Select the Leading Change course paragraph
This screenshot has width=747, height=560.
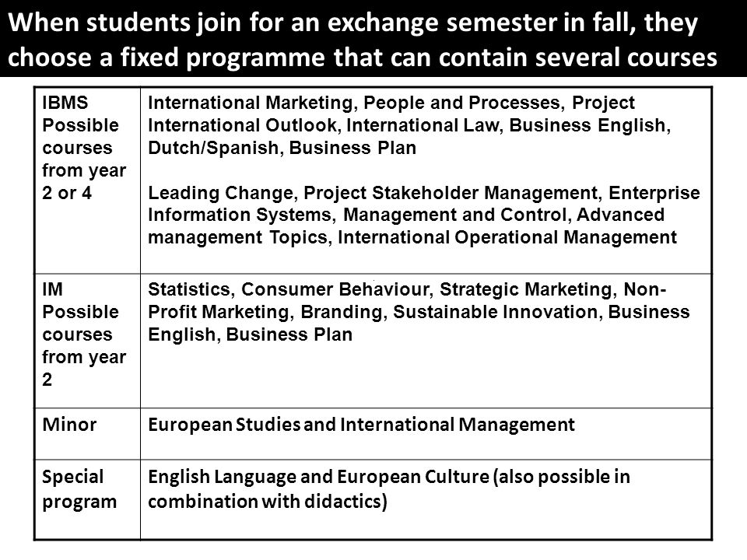[x=424, y=215]
